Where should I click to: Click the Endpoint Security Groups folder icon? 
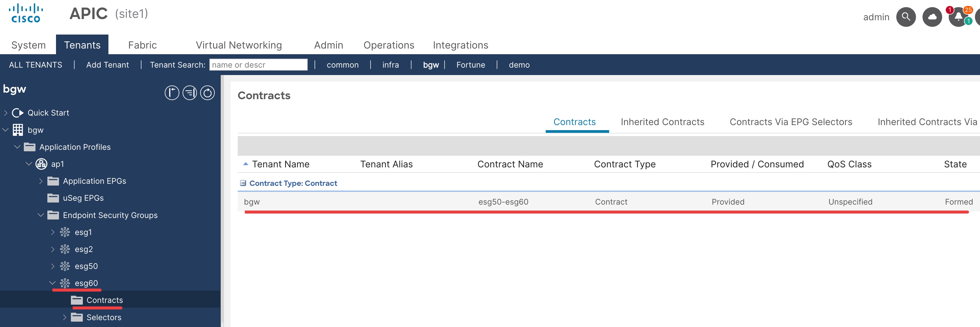pyautogui.click(x=53, y=215)
